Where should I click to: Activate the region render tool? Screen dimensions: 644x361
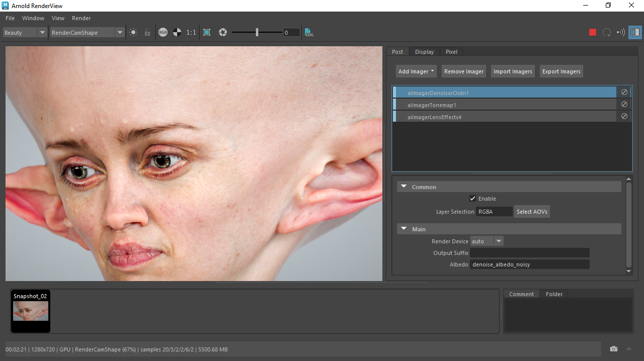206,32
